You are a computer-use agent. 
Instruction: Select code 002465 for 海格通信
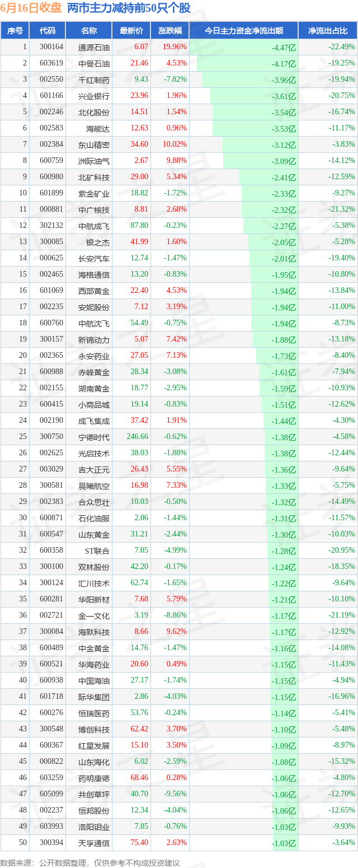pos(51,274)
